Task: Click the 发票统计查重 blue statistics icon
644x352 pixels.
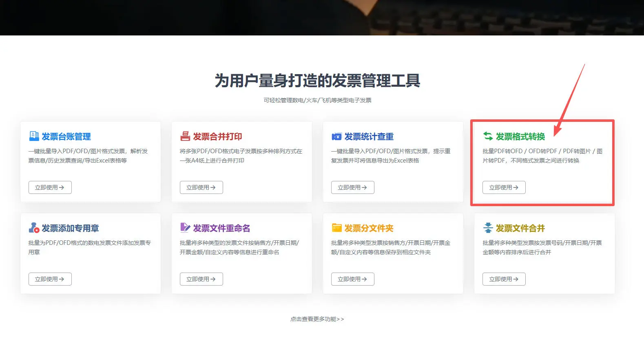Action: click(x=336, y=136)
